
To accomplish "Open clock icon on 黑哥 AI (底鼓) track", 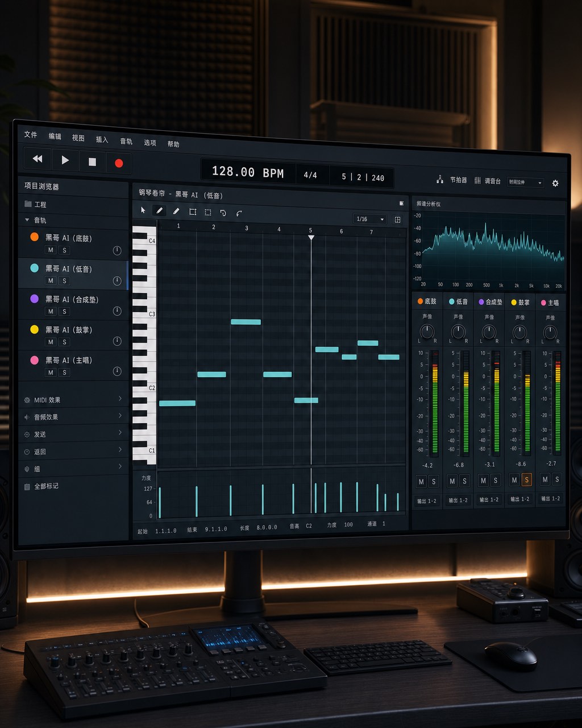I will point(117,250).
